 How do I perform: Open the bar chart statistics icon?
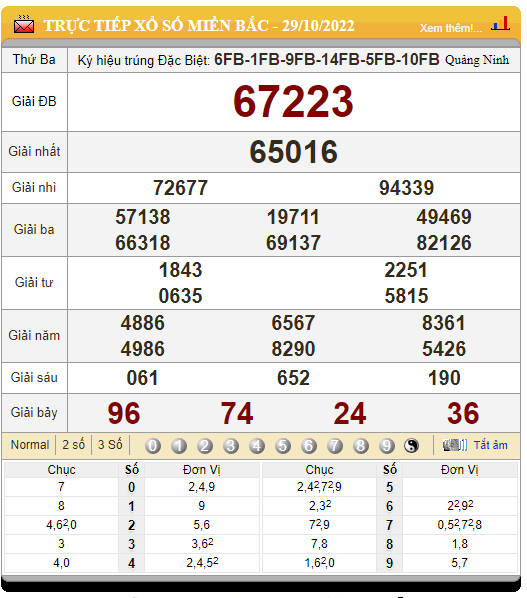pos(501,24)
